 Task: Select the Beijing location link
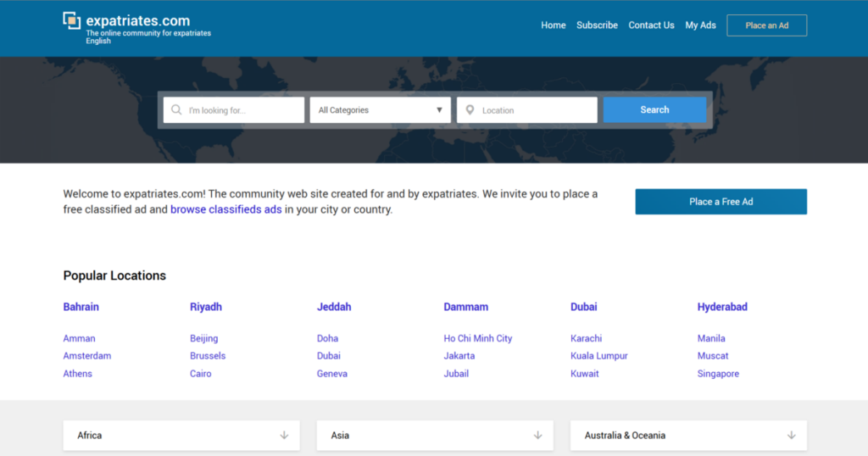pyautogui.click(x=203, y=338)
